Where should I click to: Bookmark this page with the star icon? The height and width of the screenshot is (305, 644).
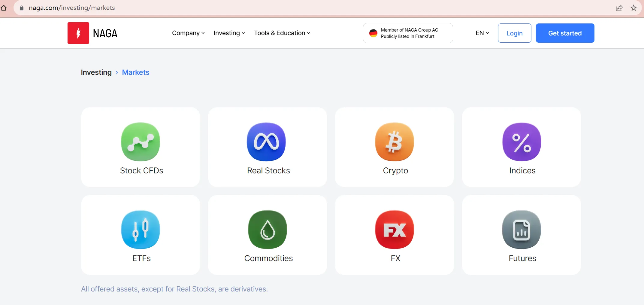click(x=634, y=8)
